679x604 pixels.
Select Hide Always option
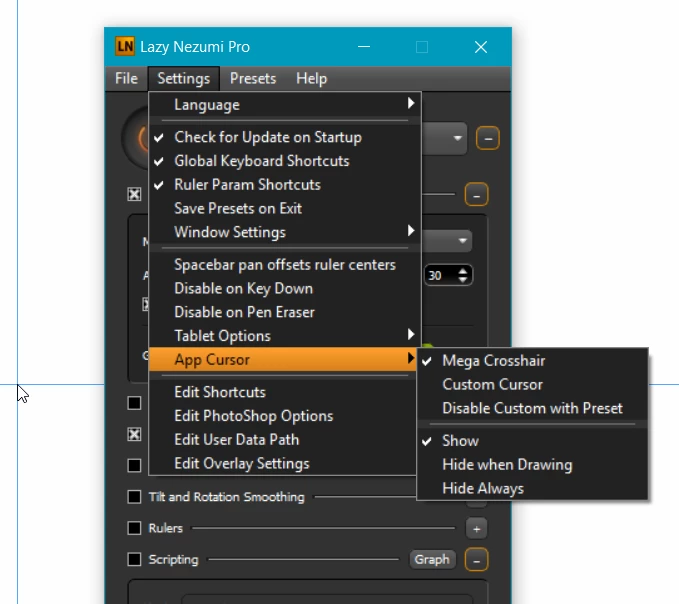pyautogui.click(x=533, y=488)
